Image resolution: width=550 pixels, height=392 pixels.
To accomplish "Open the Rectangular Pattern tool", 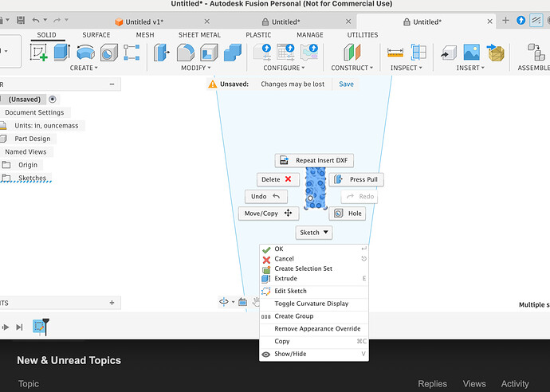I will [132, 53].
